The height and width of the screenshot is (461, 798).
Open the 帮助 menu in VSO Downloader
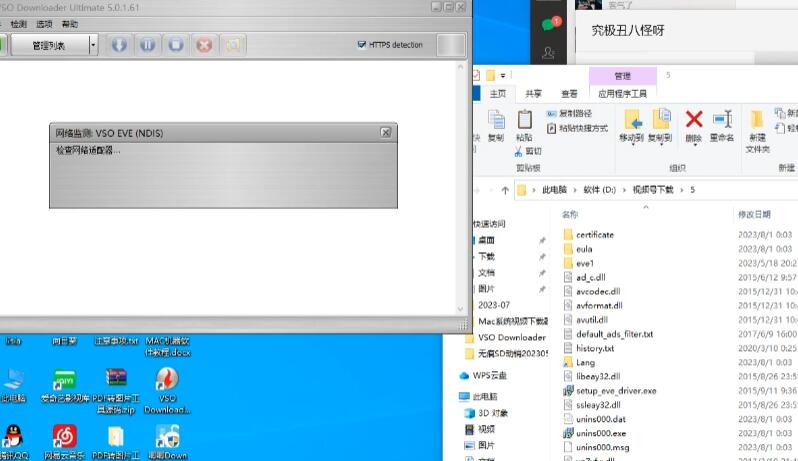click(x=70, y=24)
